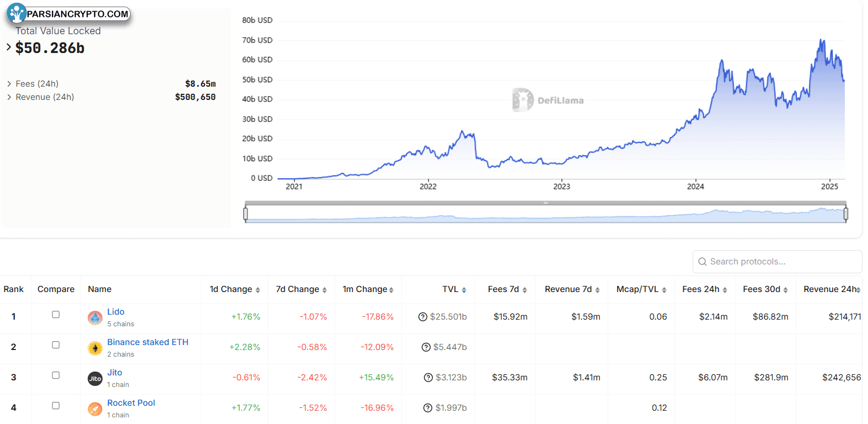The image size is (868, 424).
Task: Click the question mark icon beside $5.447b TVL
Action: point(426,347)
